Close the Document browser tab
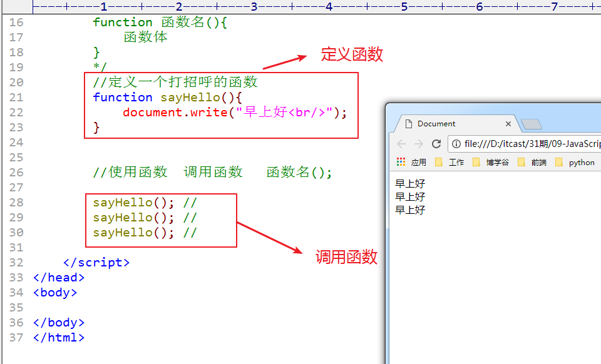This screenshot has width=601, height=364. pyautogui.click(x=508, y=124)
